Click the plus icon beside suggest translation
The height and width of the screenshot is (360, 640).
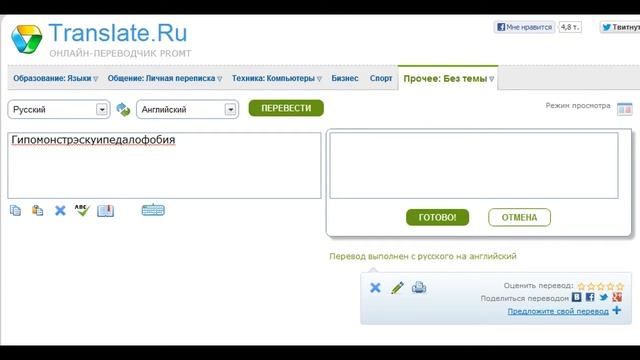pyautogui.click(x=617, y=311)
